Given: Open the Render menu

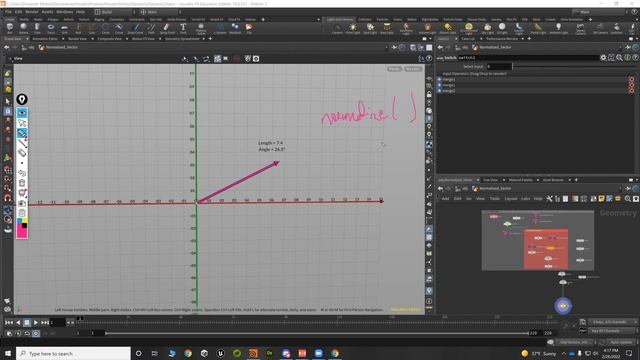Looking at the screenshot, I should (x=32, y=12).
